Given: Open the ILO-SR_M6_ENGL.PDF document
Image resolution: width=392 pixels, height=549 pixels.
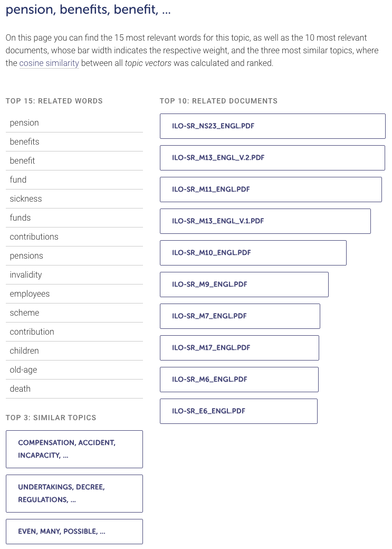Looking at the screenshot, I should (x=208, y=380).
